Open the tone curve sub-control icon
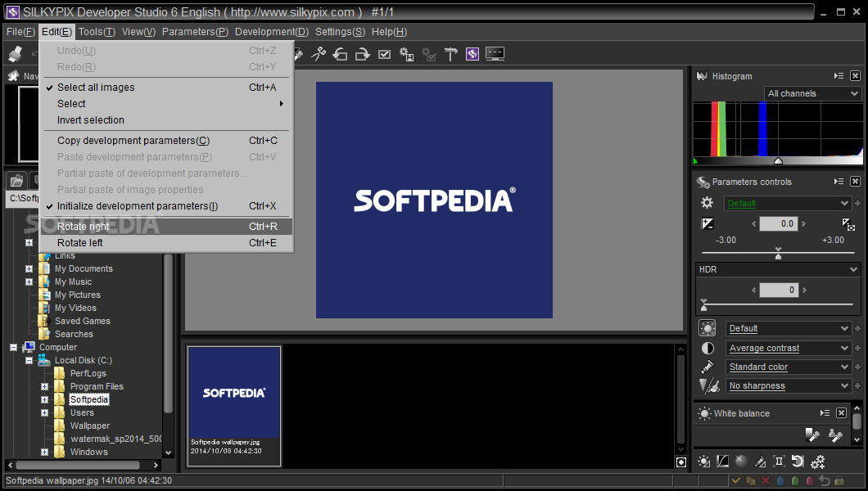Viewport: 868px width, 491px height. [722, 462]
